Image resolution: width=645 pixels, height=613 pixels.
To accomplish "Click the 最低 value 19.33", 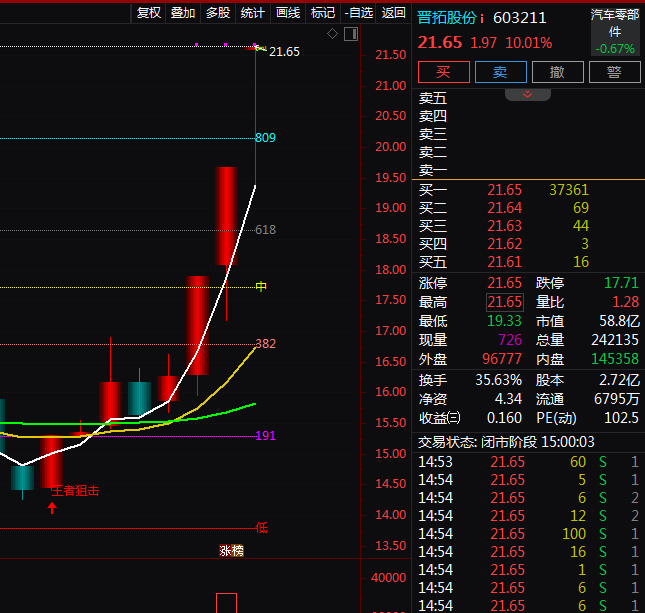I will 505,321.
